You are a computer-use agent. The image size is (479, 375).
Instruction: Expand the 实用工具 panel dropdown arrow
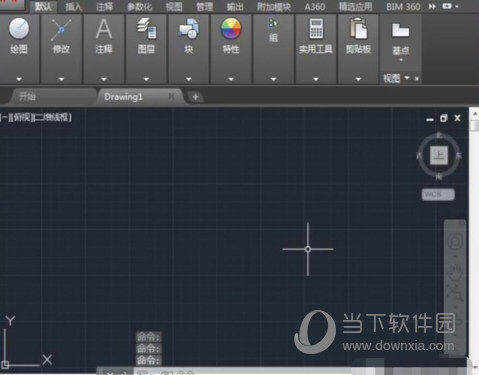tap(316, 79)
